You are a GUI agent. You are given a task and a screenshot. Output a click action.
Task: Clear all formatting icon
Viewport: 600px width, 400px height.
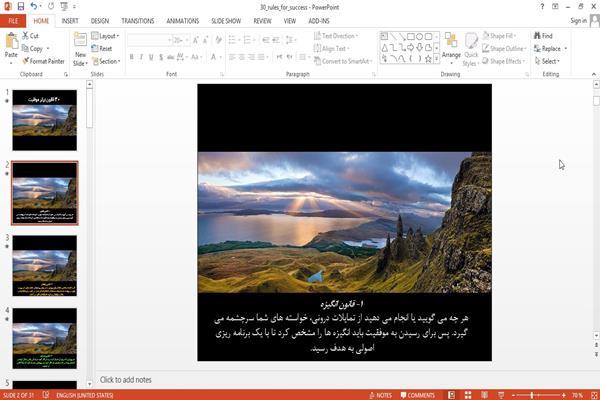pos(218,40)
